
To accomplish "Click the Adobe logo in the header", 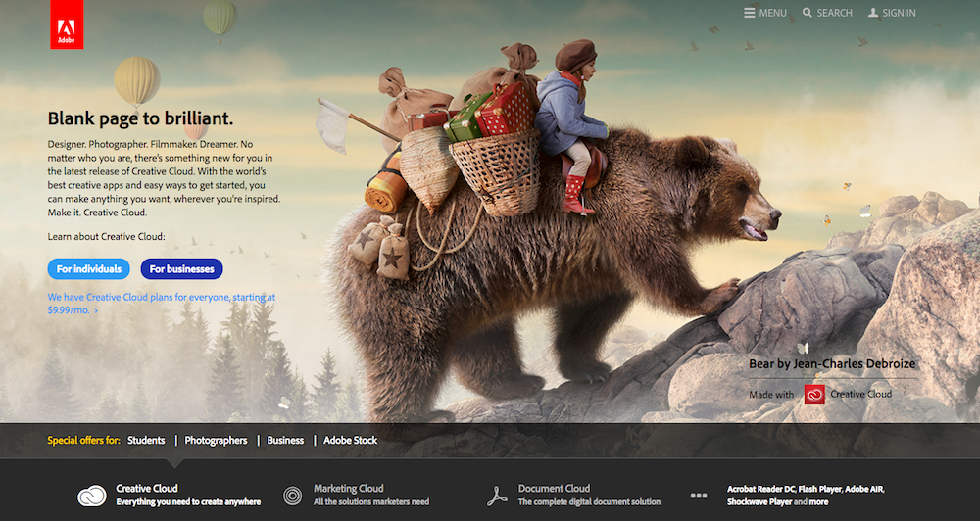I will (x=66, y=25).
